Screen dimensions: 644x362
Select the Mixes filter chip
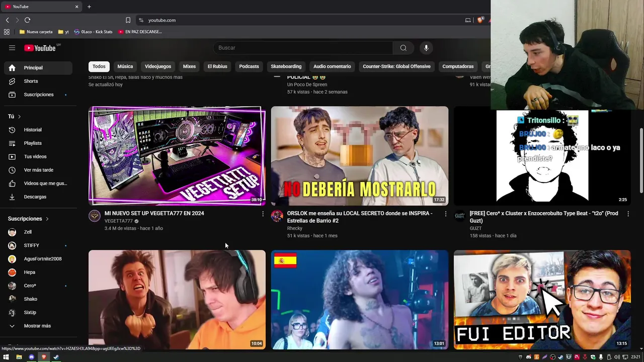pos(189,66)
